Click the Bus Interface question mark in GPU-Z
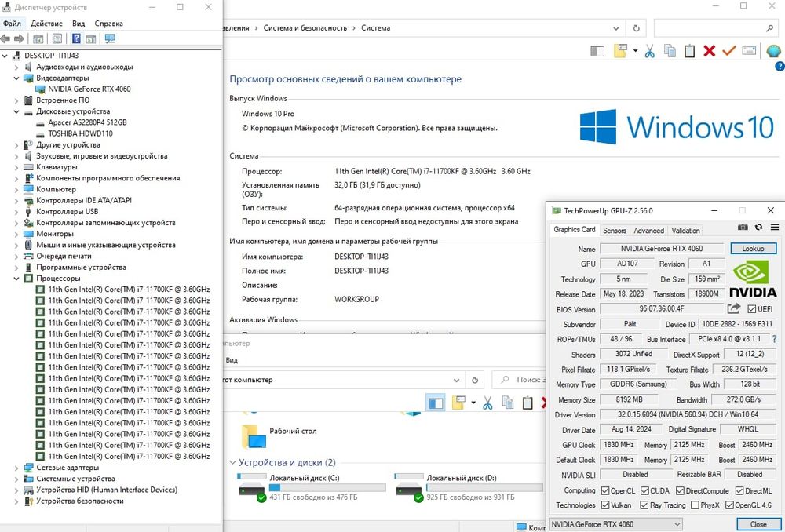Viewport: 785px width, 532px height. [x=775, y=339]
